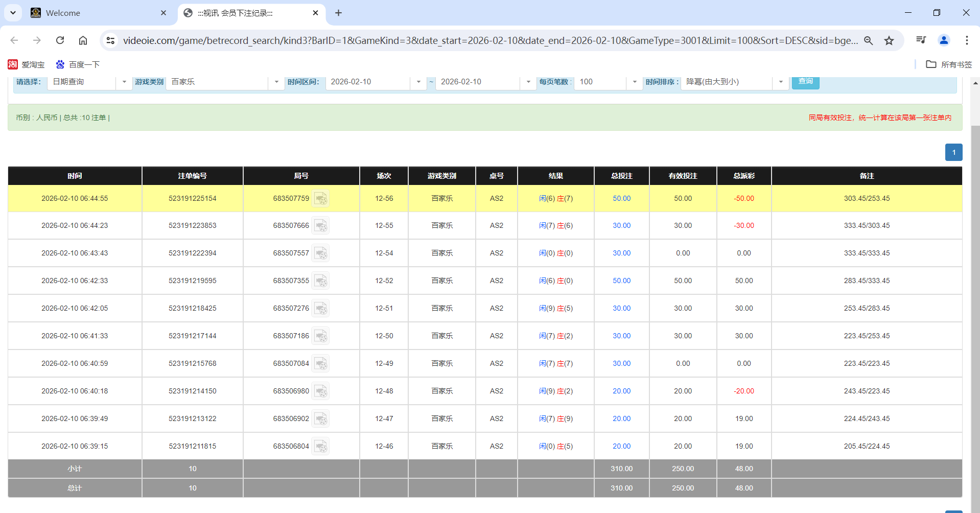Image resolution: width=980 pixels, height=513 pixels.
Task: Open video replay for round 683507759
Action: (x=321, y=198)
